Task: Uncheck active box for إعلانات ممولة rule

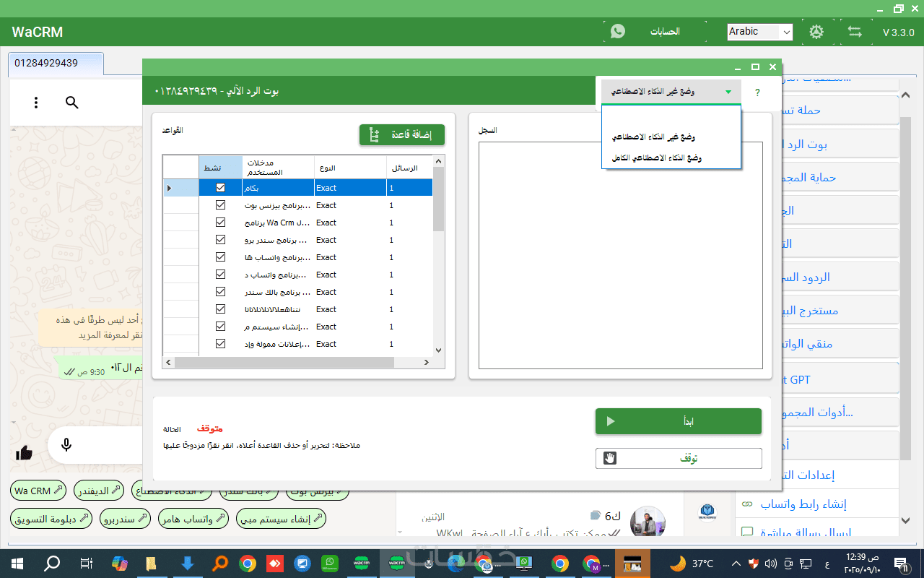Action: click(221, 344)
